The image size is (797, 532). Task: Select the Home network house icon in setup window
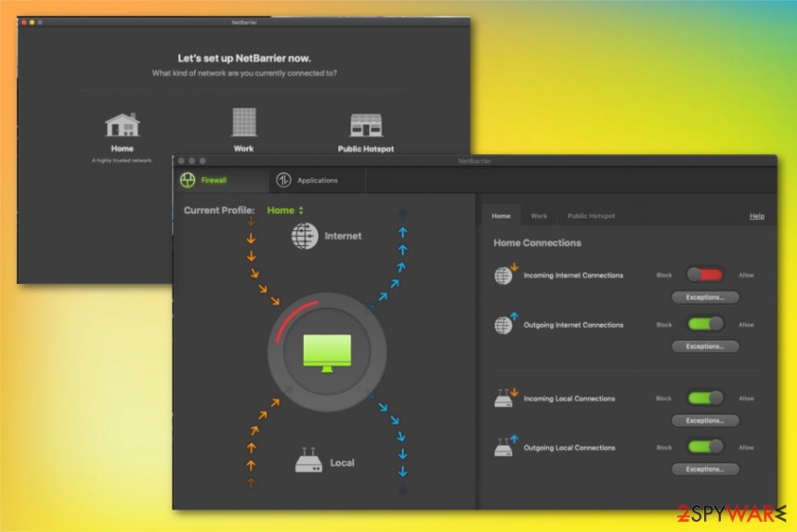coord(123,124)
